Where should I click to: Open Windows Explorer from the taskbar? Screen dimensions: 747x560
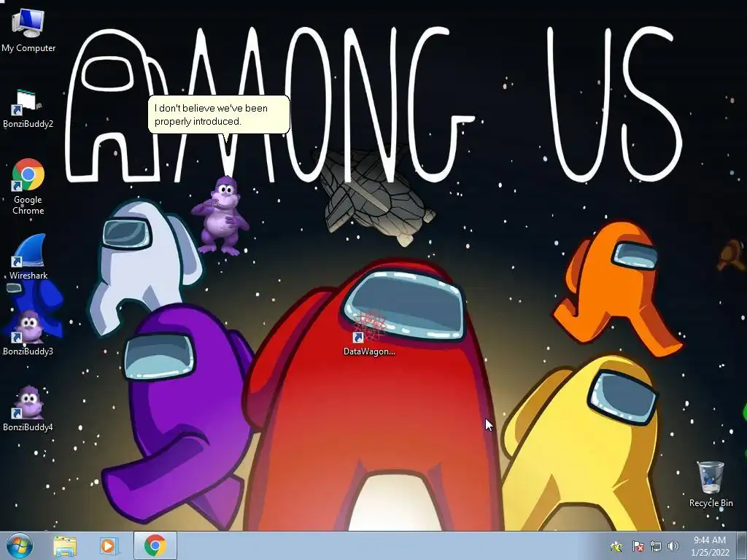65,545
